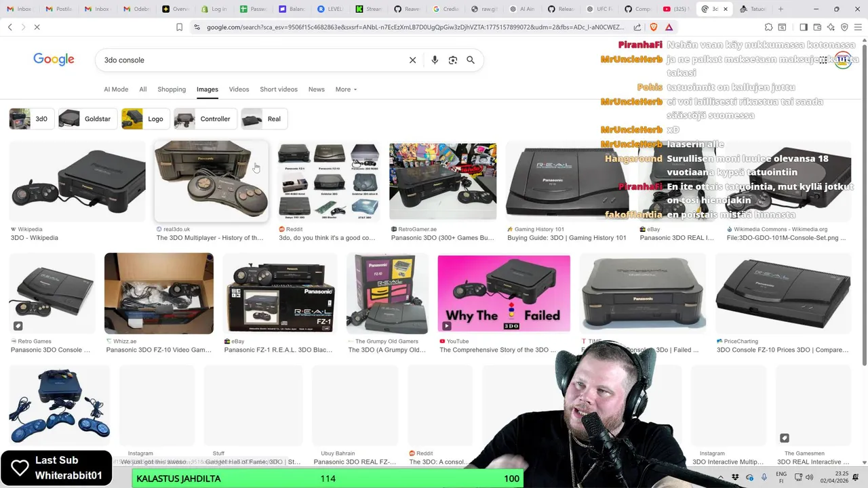Select the Images tab
Viewport: 868px width, 488px height.
coord(208,89)
